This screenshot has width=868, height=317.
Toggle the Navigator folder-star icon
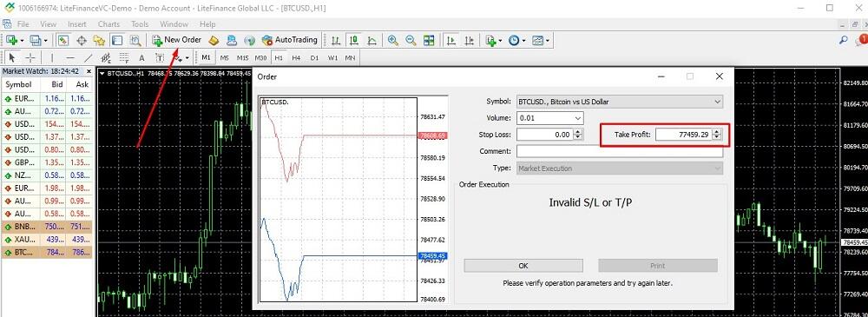pyautogui.click(x=99, y=40)
